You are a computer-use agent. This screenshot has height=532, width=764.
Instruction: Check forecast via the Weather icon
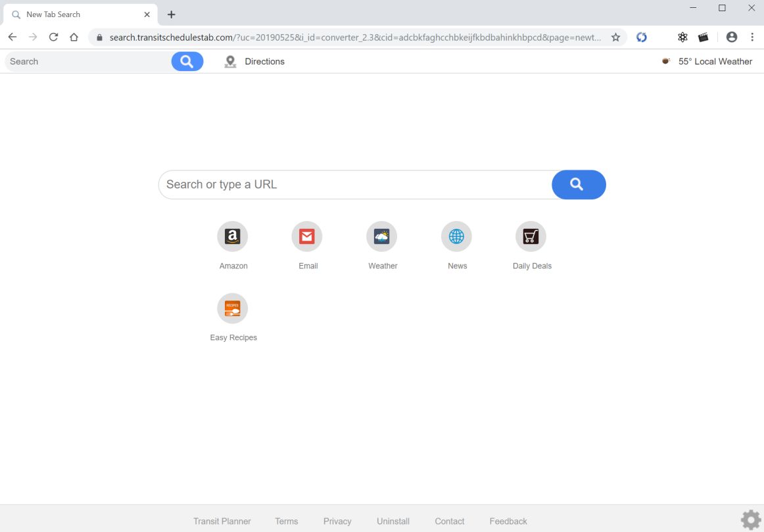pos(382,235)
